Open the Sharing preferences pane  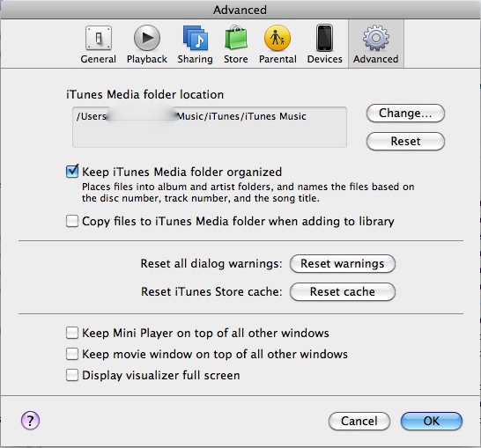(x=195, y=44)
